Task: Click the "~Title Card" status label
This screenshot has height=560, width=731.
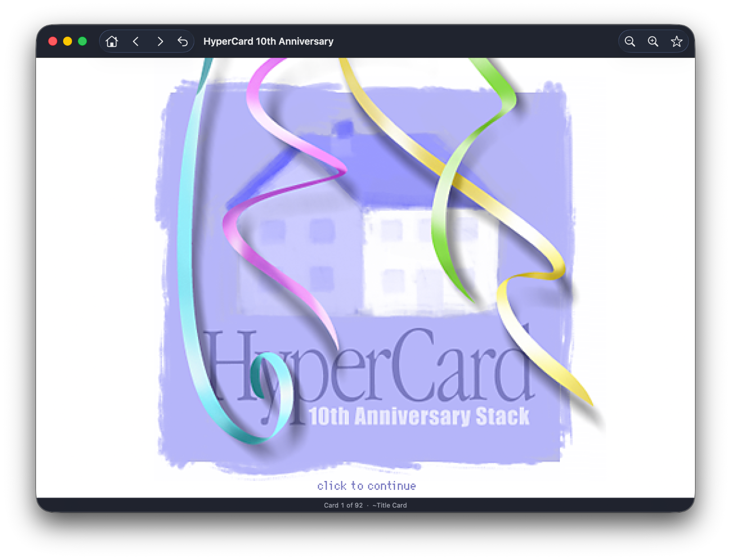Action: (390, 505)
